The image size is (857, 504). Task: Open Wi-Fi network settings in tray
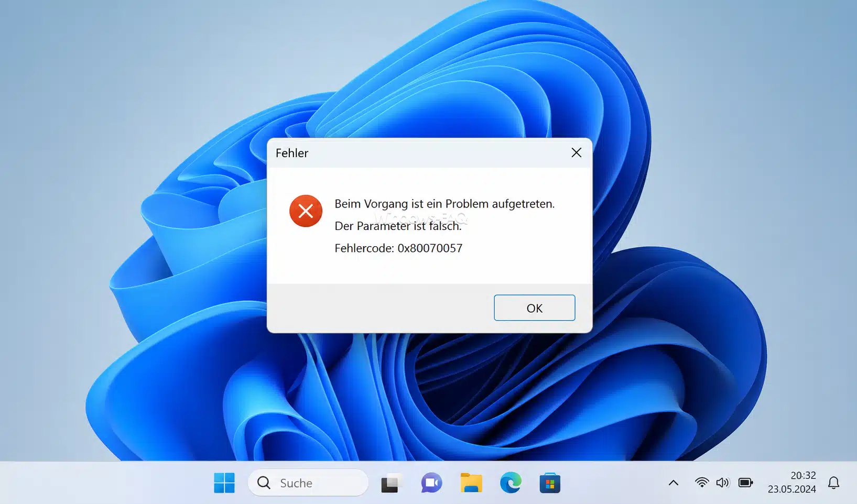701,483
